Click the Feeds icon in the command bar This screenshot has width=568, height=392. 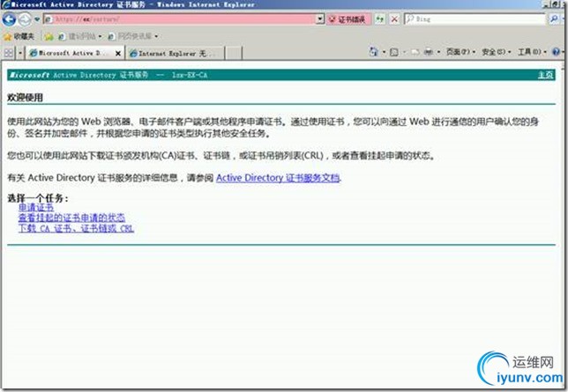click(393, 53)
